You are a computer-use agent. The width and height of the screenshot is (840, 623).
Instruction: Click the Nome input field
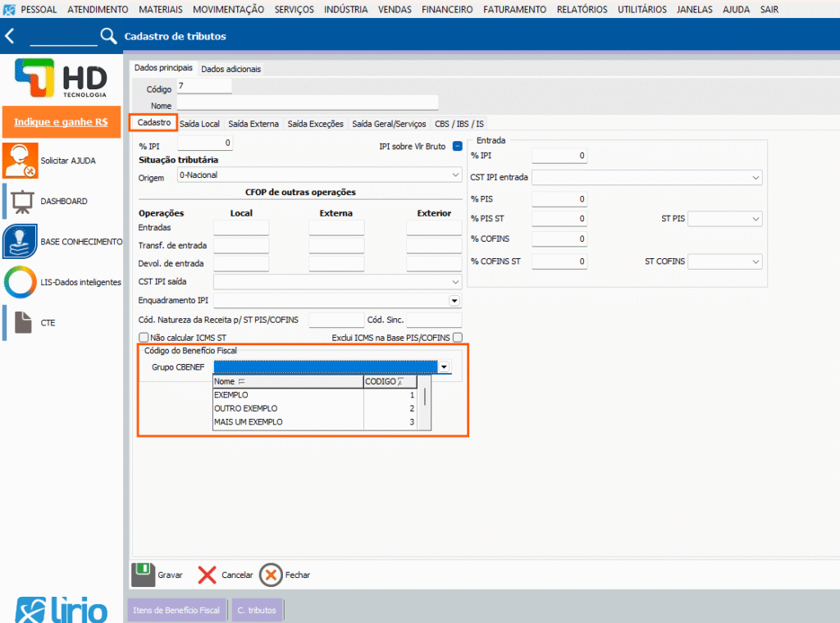[x=308, y=103]
